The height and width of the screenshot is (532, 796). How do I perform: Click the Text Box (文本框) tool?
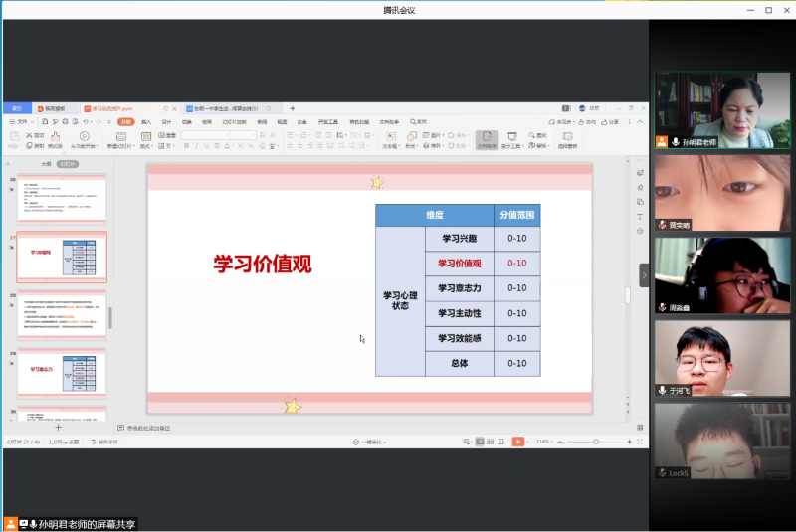[x=391, y=137]
